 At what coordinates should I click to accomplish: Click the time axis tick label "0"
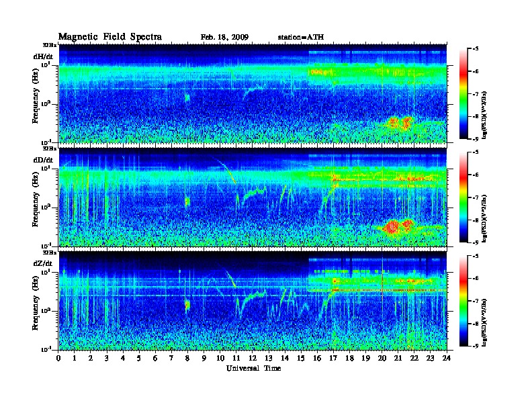click(58, 358)
